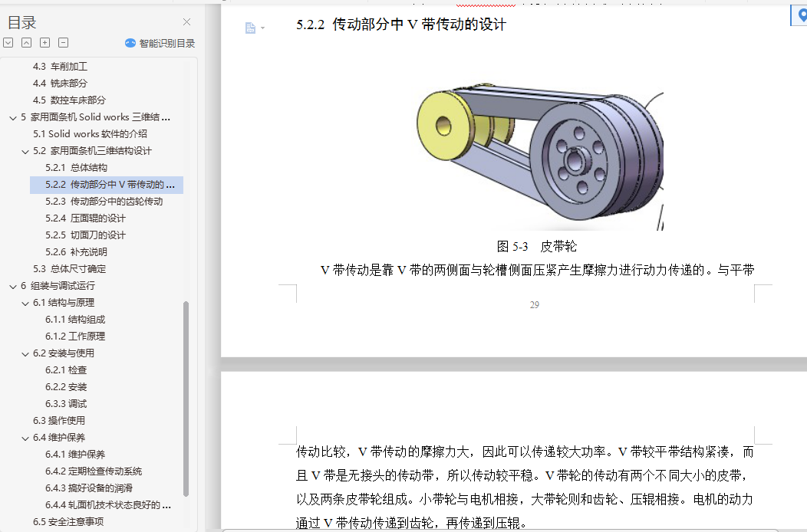Go to 5.2.1 总体结构

click(x=76, y=168)
